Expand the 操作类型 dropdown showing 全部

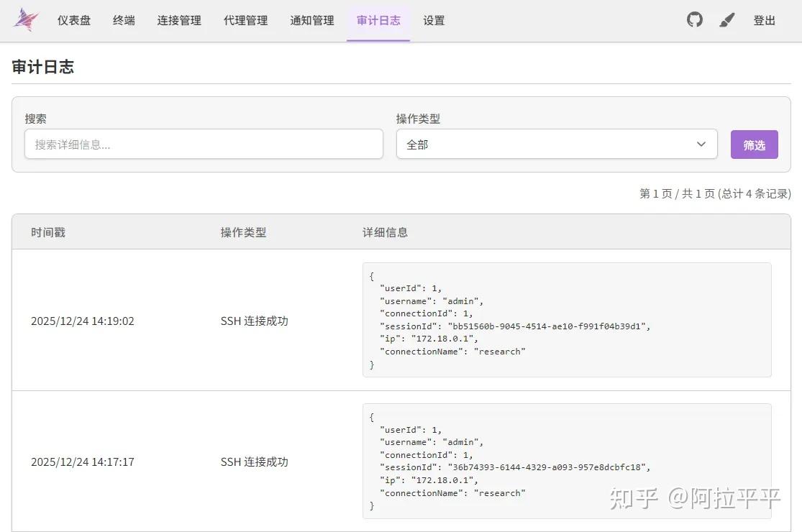pyautogui.click(x=557, y=144)
